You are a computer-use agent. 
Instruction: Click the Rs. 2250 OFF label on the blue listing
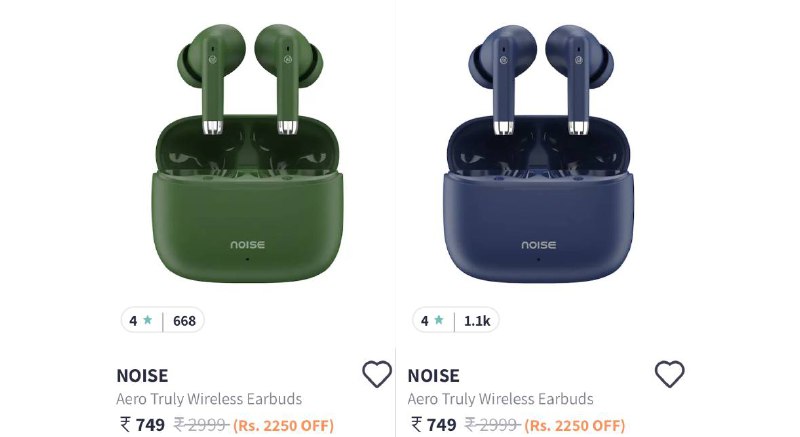[x=574, y=425]
